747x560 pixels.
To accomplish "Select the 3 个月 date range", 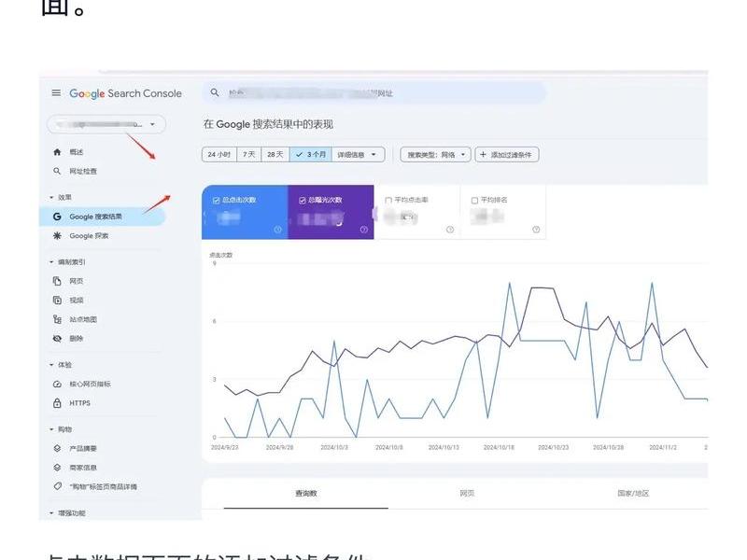I will (x=311, y=155).
